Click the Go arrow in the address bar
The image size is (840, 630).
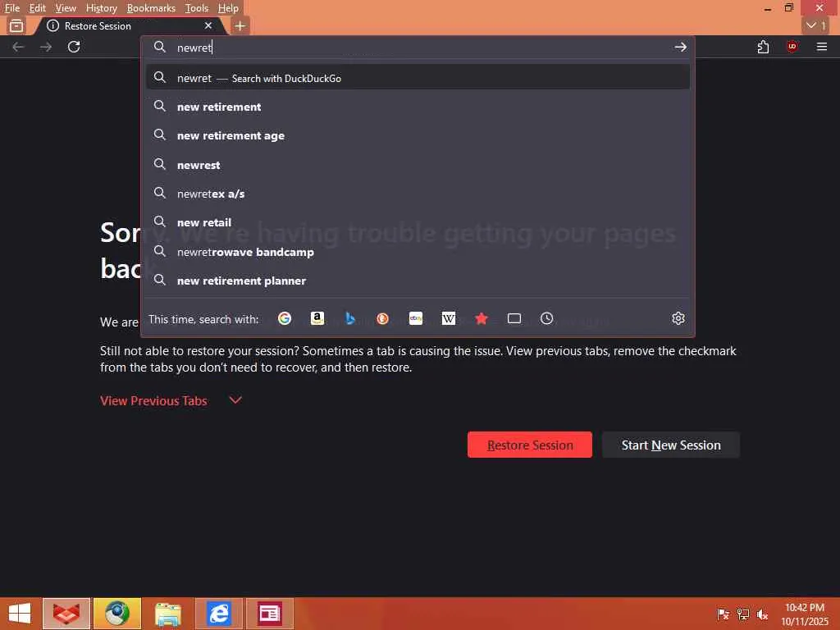point(680,47)
